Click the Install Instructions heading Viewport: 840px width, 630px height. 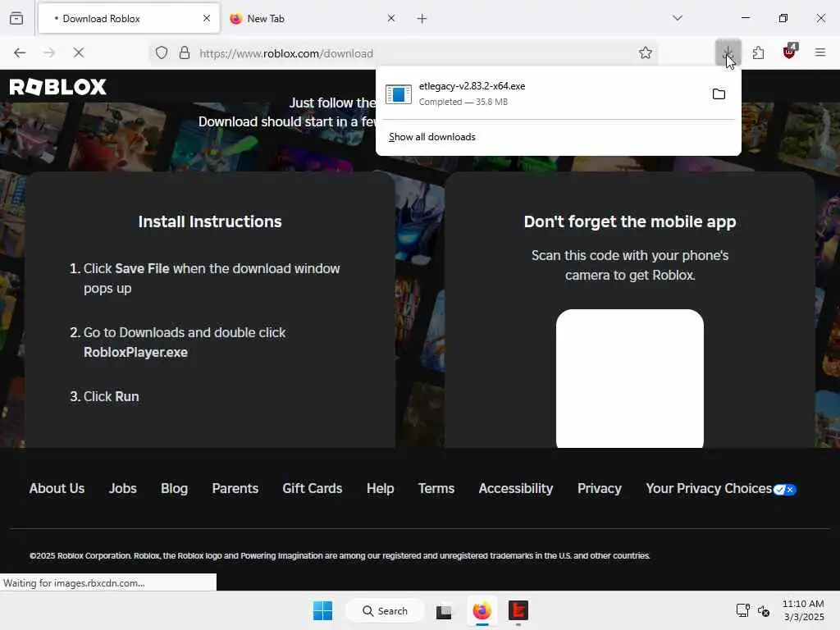(x=210, y=221)
